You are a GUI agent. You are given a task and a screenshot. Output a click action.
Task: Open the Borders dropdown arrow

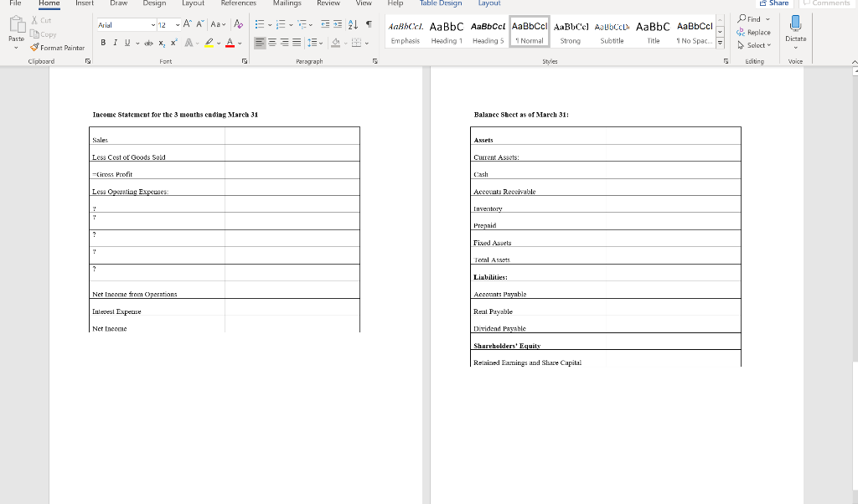pyautogui.click(x=367, y=44)
